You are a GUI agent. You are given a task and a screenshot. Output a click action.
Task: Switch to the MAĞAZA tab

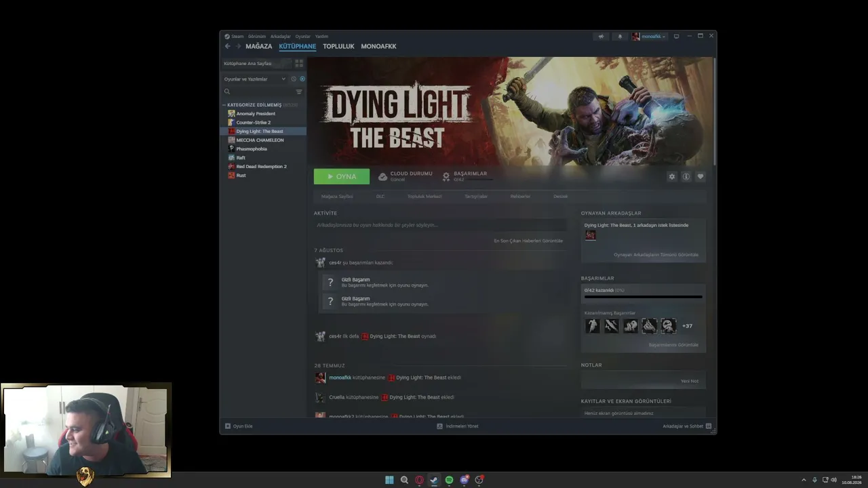pyautogui.click(x=258, y=46)
